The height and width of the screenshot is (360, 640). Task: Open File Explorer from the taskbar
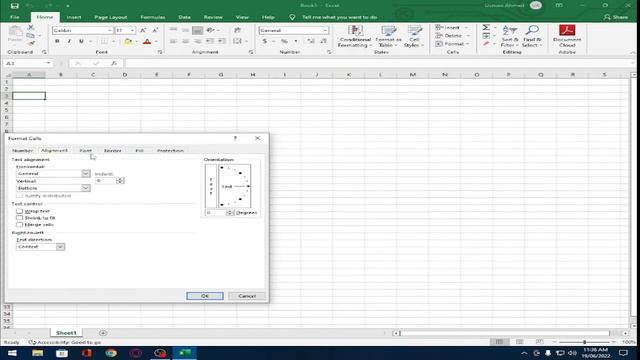click(x=38, y=353)
